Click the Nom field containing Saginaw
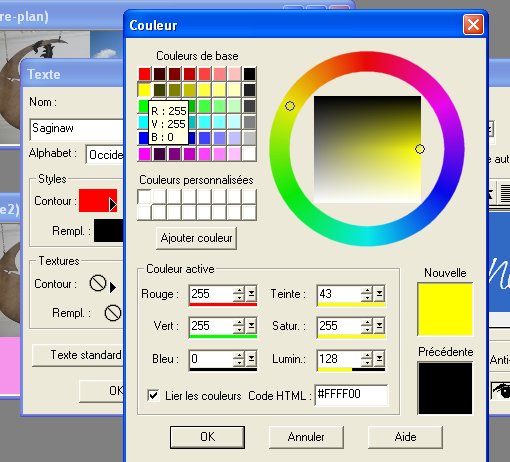 (x=77, y=129)
